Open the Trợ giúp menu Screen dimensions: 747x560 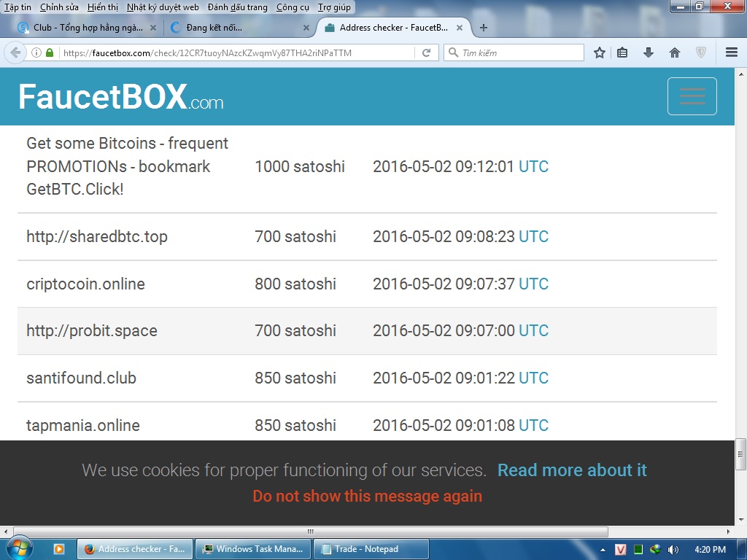pyautogui.click(x=334, y=7)
